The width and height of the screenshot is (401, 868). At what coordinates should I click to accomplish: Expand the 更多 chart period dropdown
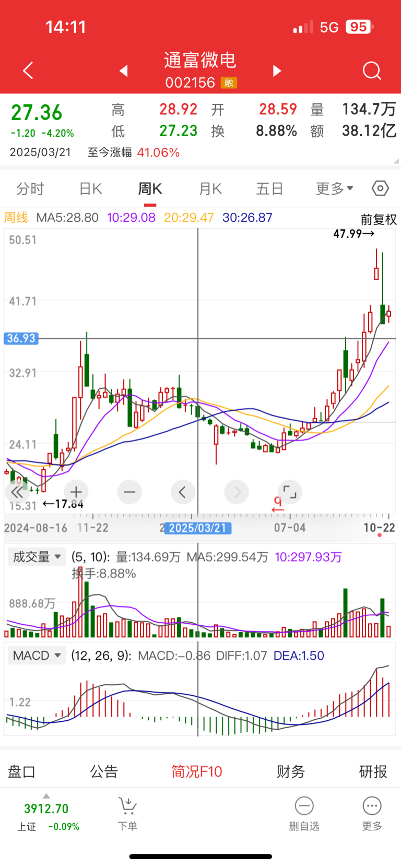(x=335, y=188)
